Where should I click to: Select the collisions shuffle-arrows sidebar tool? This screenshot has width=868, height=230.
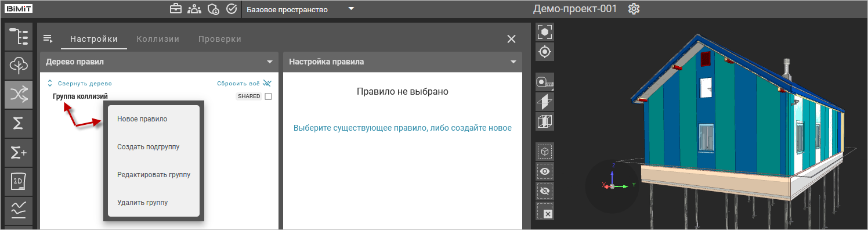pyautogui.click(x=19, y=95)
